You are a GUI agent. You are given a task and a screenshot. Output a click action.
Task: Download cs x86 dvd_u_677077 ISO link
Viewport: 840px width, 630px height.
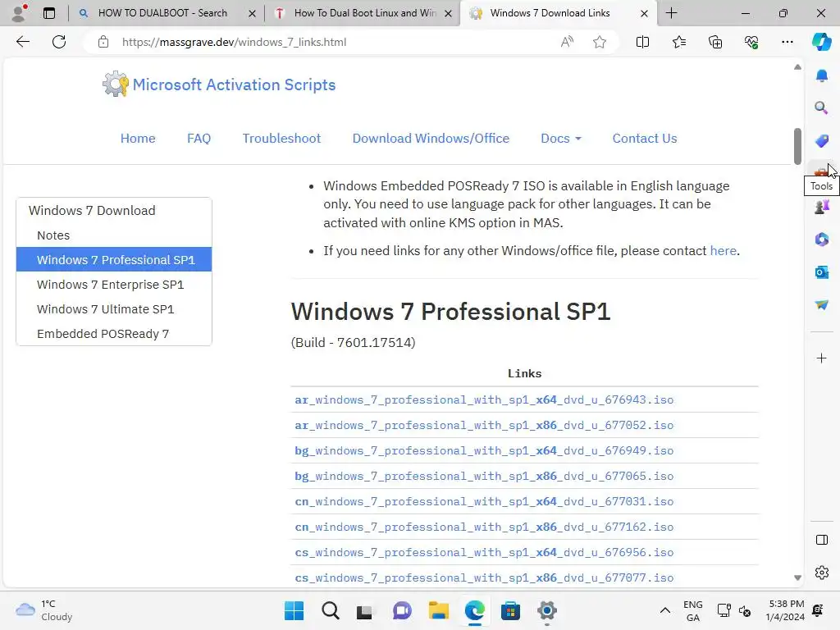click(x=484, y=578)
